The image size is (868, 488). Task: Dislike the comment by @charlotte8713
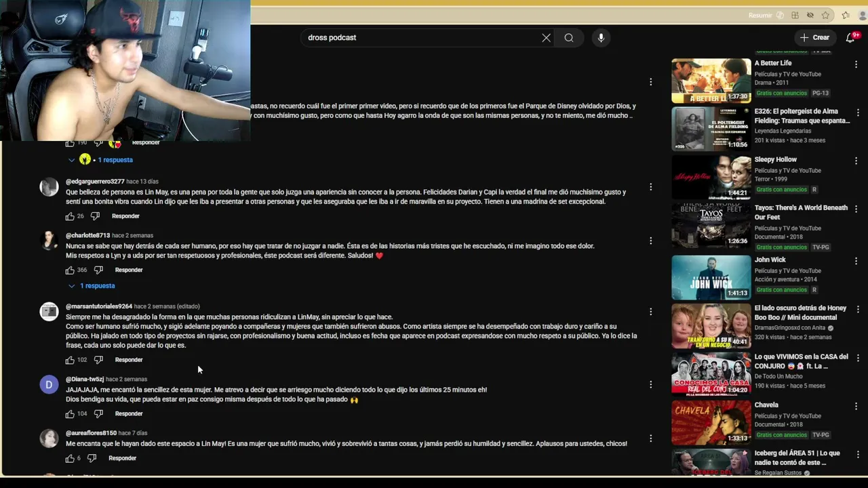point(98,270)
